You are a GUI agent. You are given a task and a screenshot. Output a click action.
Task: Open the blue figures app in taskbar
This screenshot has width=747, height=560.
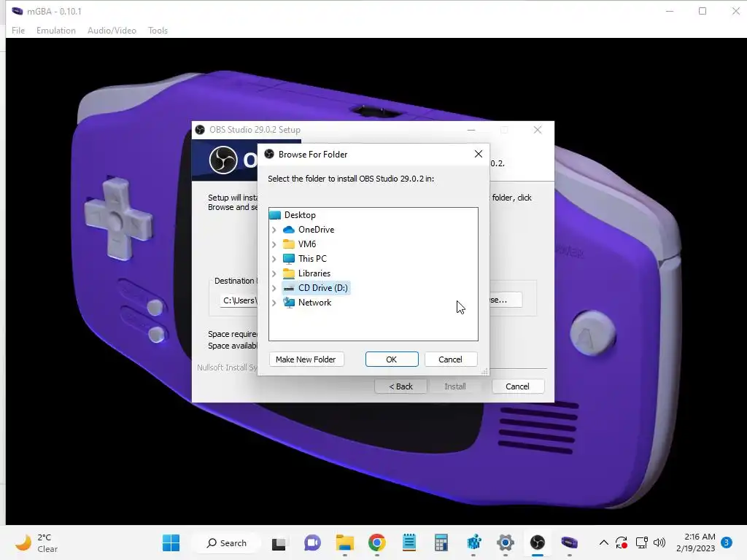click(x=473, y=542)
